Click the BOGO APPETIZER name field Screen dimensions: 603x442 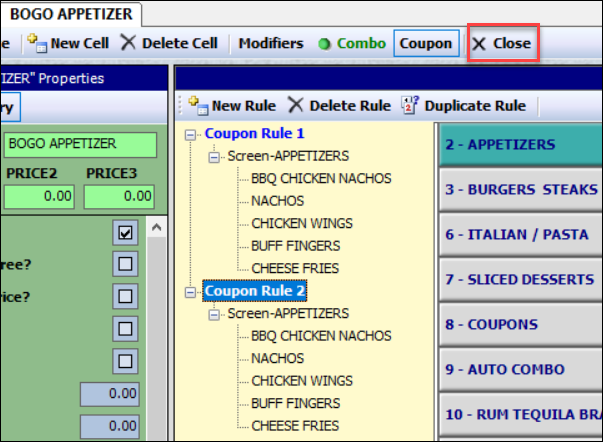point(80,145)
